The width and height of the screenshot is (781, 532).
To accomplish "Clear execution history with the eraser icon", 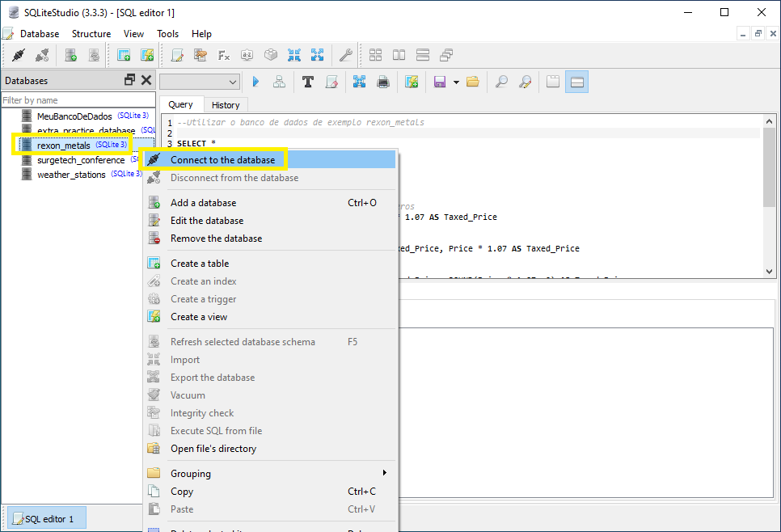I will point(331,82).
